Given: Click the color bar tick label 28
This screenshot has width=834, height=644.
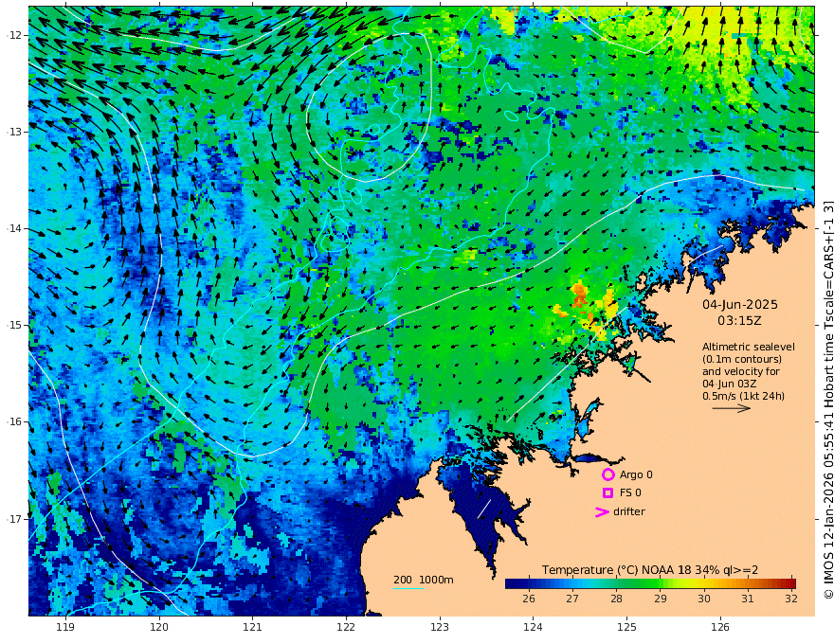Looking at the screenshot, I should [616, 599].
